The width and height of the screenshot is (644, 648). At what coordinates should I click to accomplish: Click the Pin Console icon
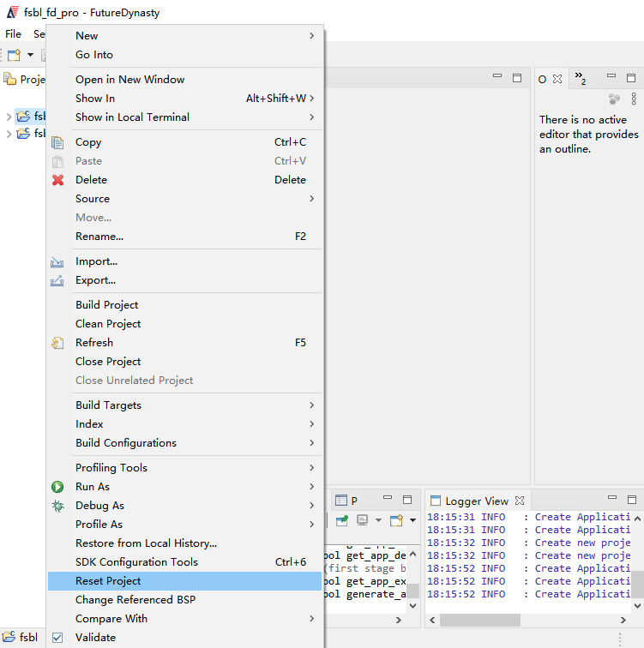pyautogui.click(x=342, y=520)
